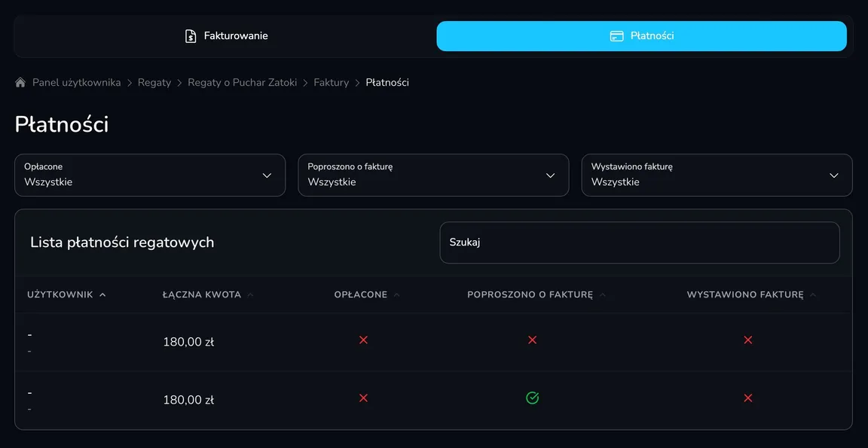Click the green check icon in second row
This screenshot has width=868, height=448.
click(532, 398)
